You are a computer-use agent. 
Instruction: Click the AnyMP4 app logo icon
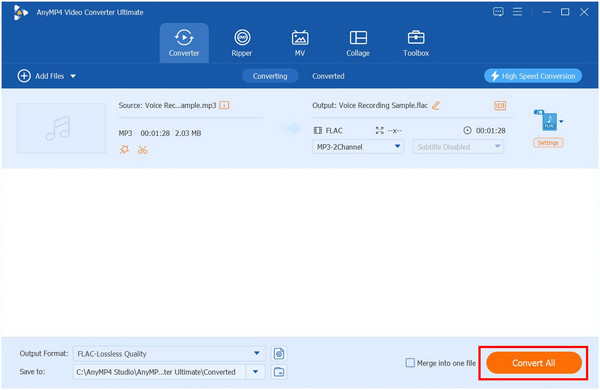[20, 12]
